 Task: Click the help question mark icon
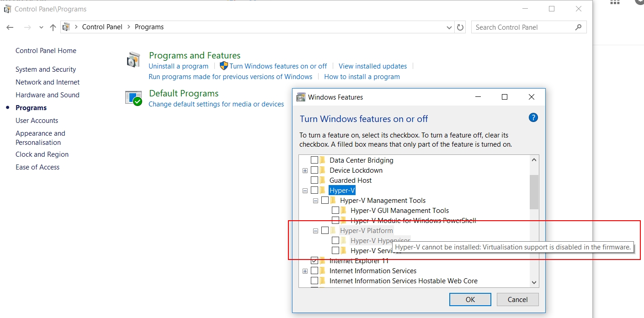pyautogui.click(x=533, y=117)
